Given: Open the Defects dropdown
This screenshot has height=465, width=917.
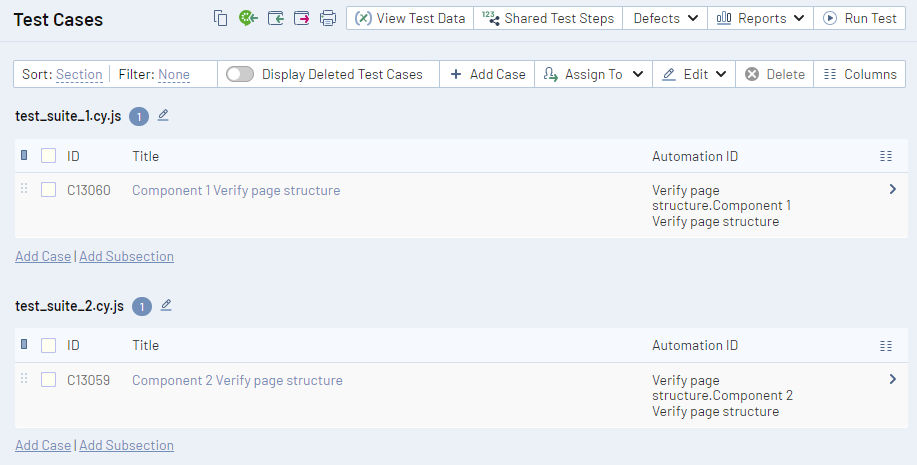Looking at the screenshot, I should pyautogui.click(x=665, y=18).
